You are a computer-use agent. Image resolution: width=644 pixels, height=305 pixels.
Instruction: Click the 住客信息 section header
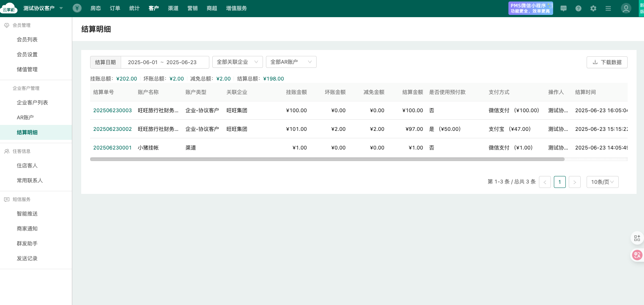[22, 151]
